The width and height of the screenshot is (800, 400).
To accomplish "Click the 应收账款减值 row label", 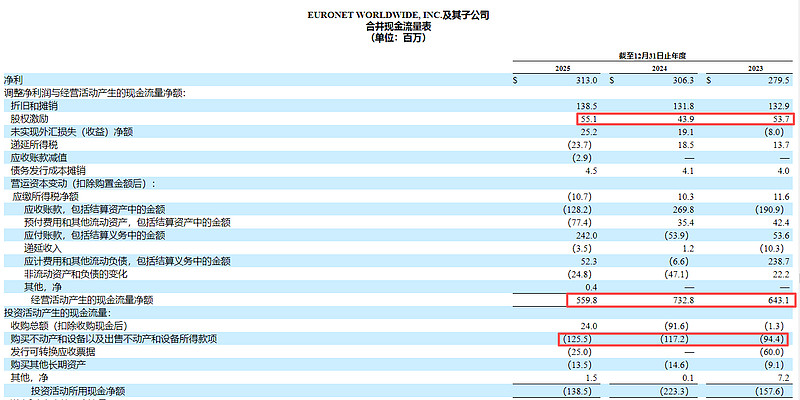I will (39, 158).
